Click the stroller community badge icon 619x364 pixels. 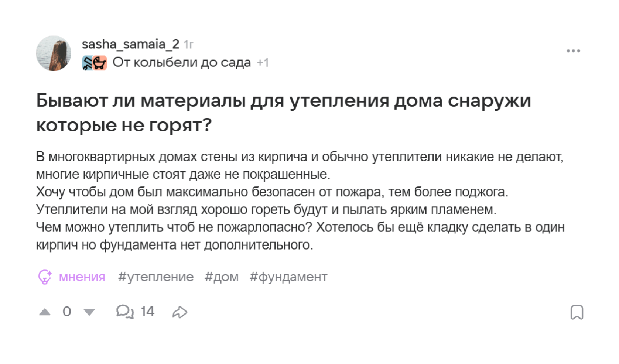point(99,62)
